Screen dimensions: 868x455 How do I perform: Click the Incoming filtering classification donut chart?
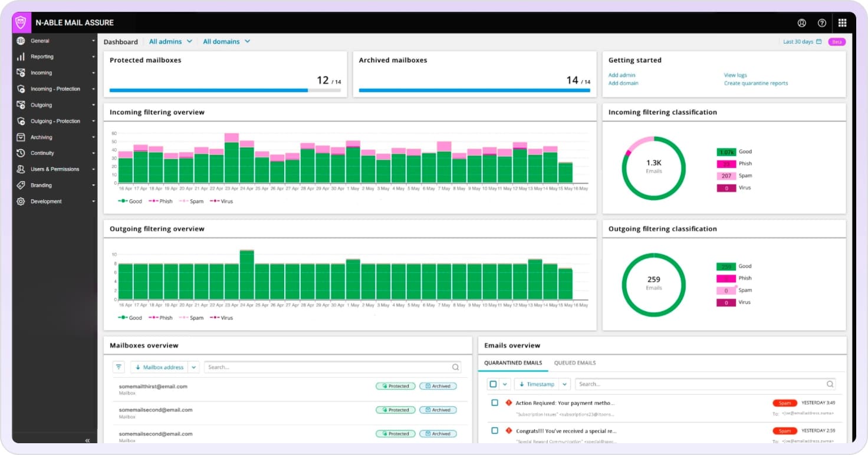[654, 168]
